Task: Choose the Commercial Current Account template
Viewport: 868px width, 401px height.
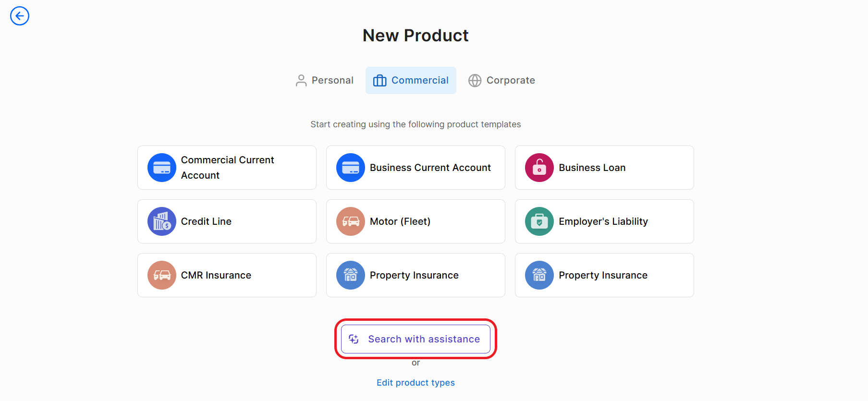Action: point(227,168)
